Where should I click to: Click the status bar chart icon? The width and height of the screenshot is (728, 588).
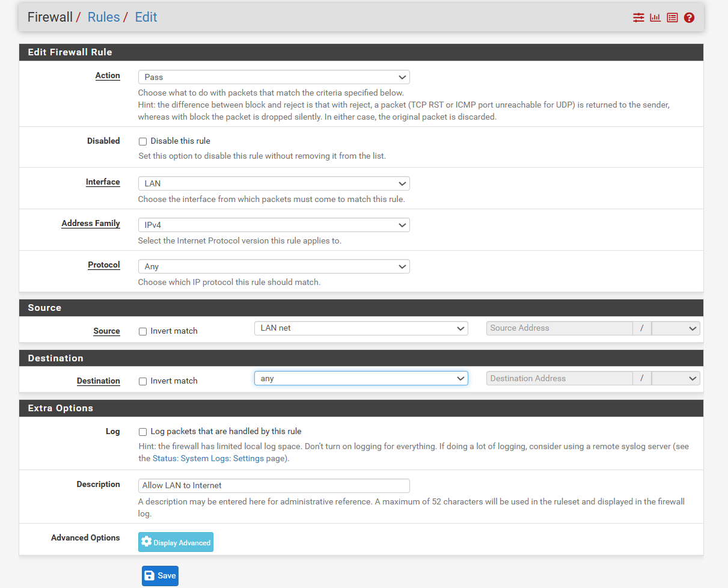click(655, 17)
